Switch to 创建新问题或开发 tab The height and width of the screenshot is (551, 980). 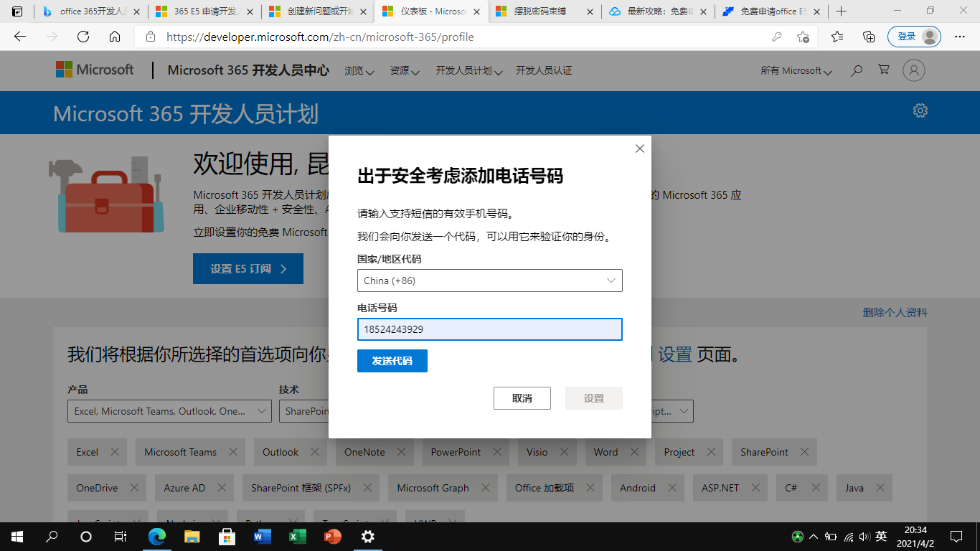318,11
